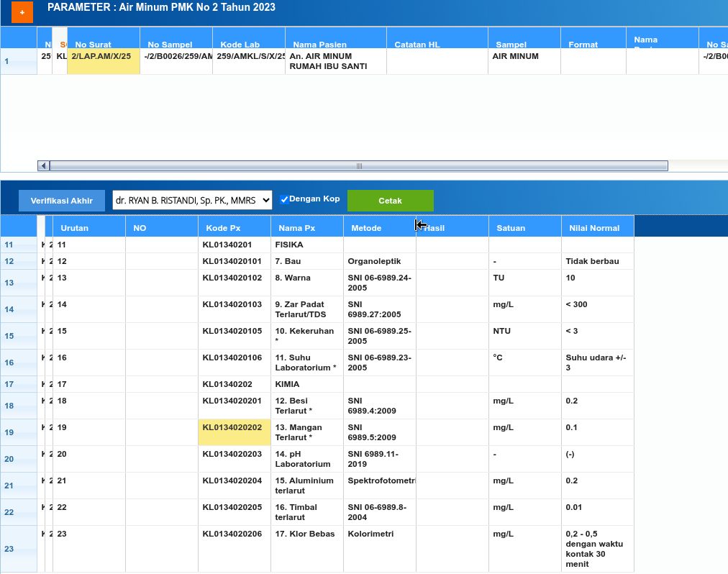Sort by the Urutan column header

pyautogui.click(x=89, y=228)
